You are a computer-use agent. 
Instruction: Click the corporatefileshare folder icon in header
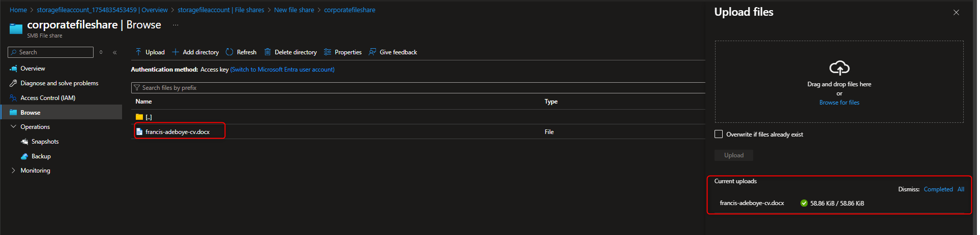pos(16,29)
